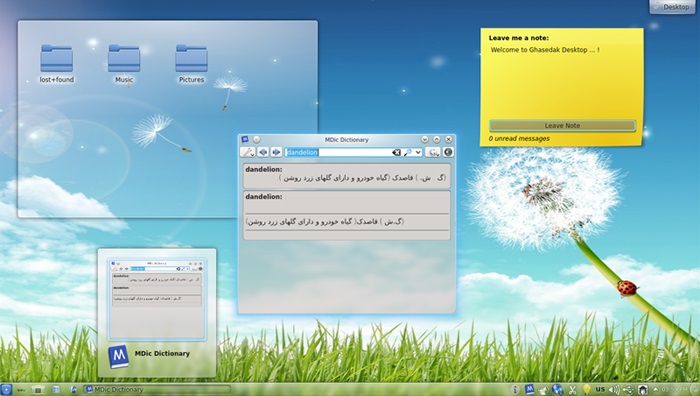Click the black house-shaped tray icon
Viewport: 700px width, 396px height.
(x=643, y=390)
